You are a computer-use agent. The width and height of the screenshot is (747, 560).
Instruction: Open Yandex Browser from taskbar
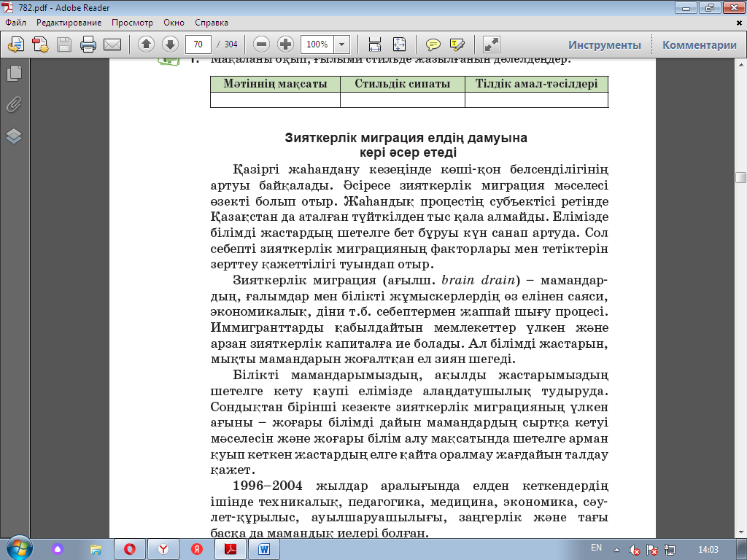pos(163,550)
